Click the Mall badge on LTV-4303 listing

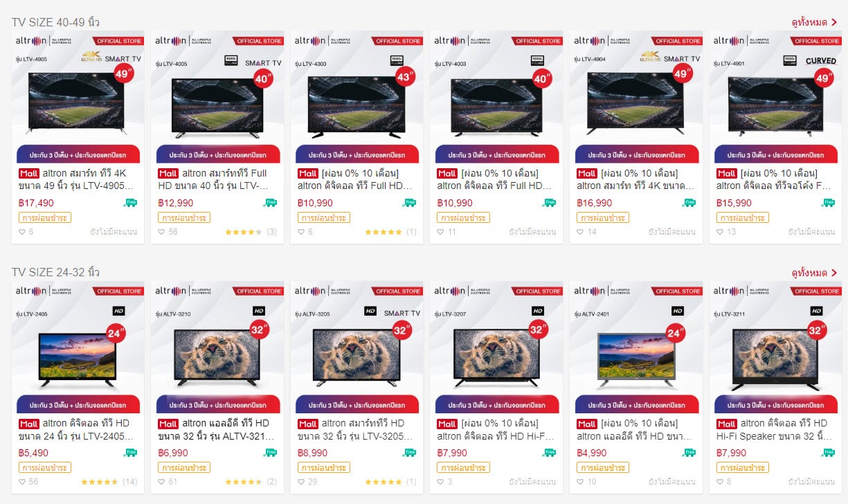308,173
